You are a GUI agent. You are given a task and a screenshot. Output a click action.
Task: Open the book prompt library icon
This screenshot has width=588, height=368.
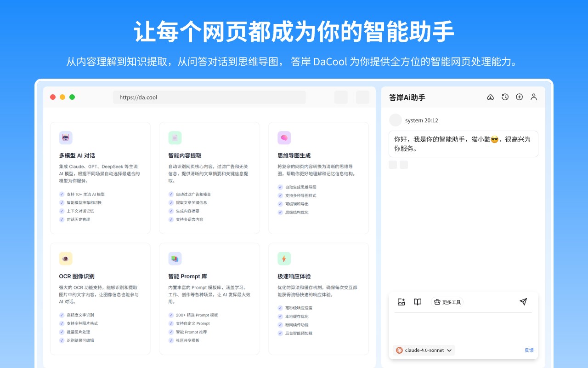pos(418,302)
